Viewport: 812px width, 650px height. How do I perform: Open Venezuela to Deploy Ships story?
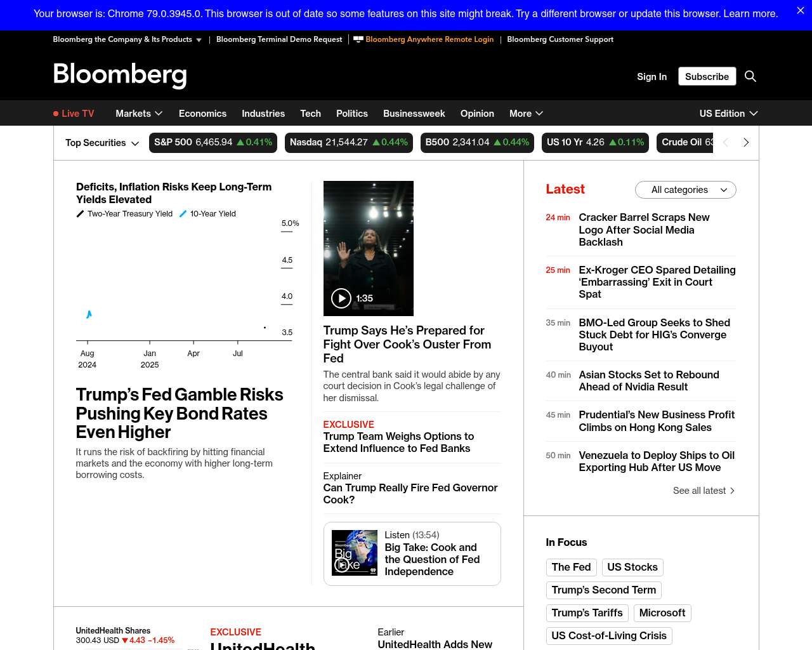[657, 461]
